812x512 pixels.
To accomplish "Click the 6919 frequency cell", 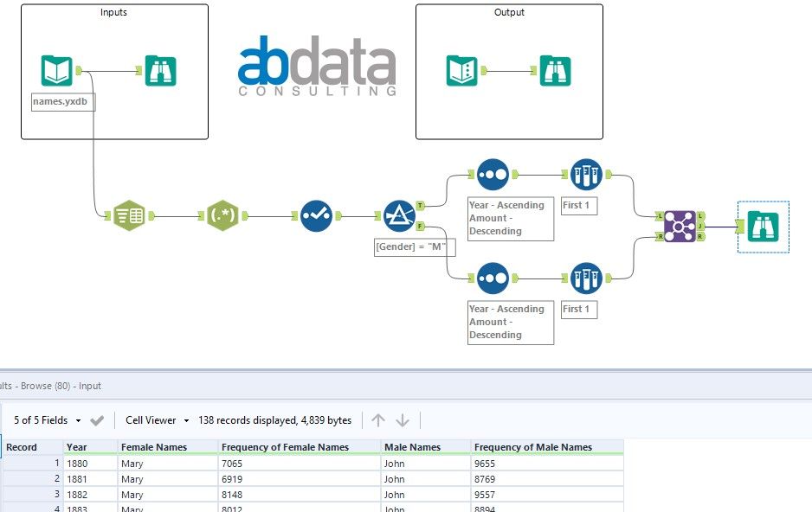I will [x=300, y=479].
